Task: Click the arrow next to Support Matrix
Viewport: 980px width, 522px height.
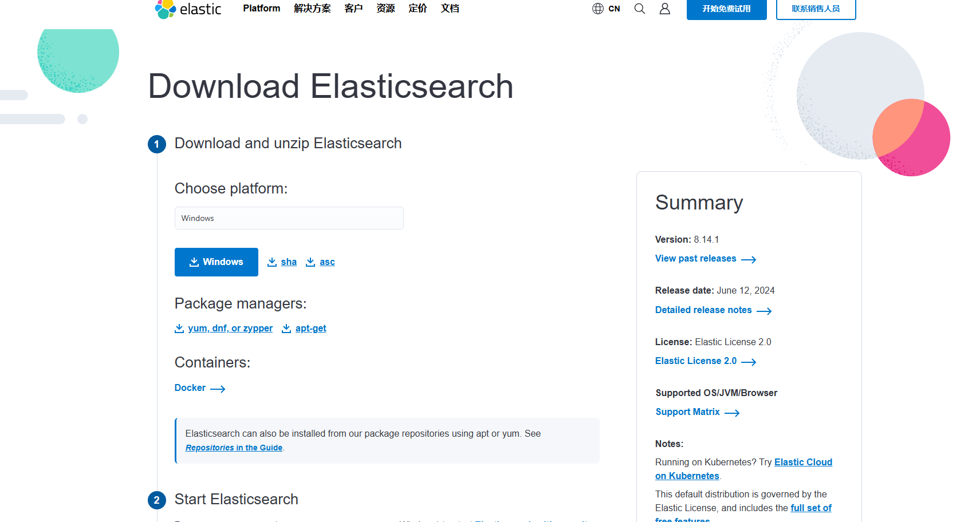Action: click(732, 413)
